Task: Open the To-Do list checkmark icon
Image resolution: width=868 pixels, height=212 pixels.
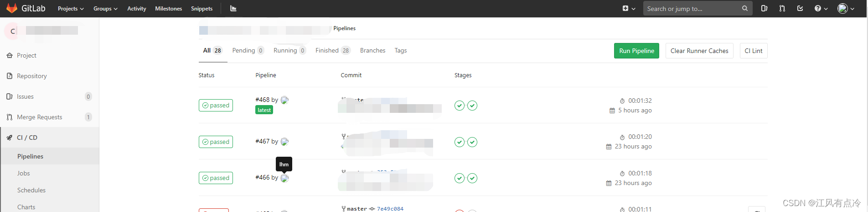Action: pyautogui.click(x=800, y=8)
